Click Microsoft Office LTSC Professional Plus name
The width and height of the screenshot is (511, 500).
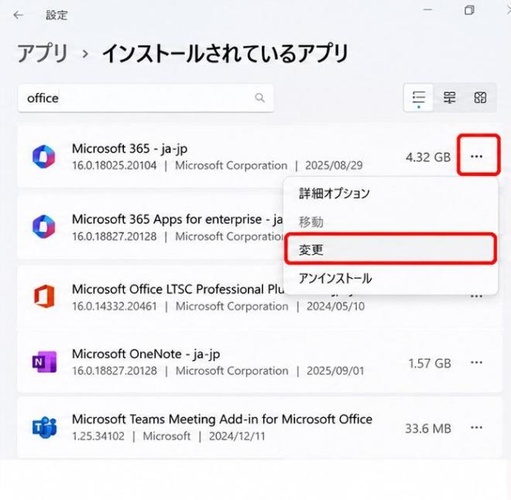(x=178, y=289)
